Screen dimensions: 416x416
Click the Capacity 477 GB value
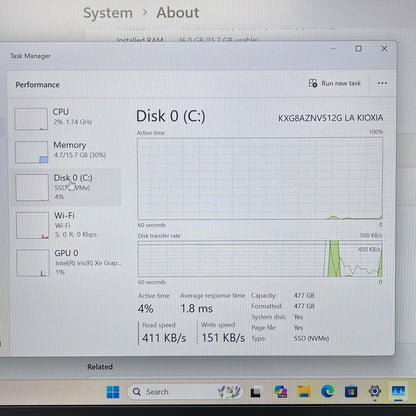(304, 295)
